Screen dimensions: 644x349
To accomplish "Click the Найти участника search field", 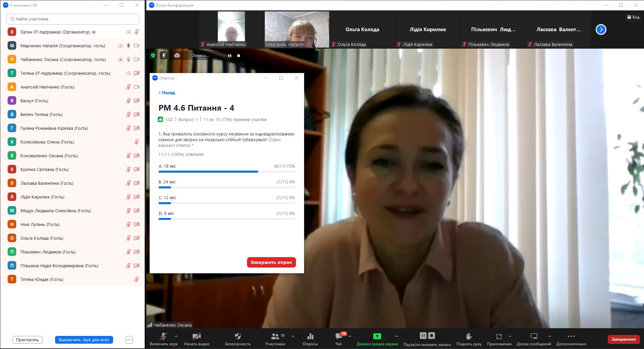I will coord(73,19).
